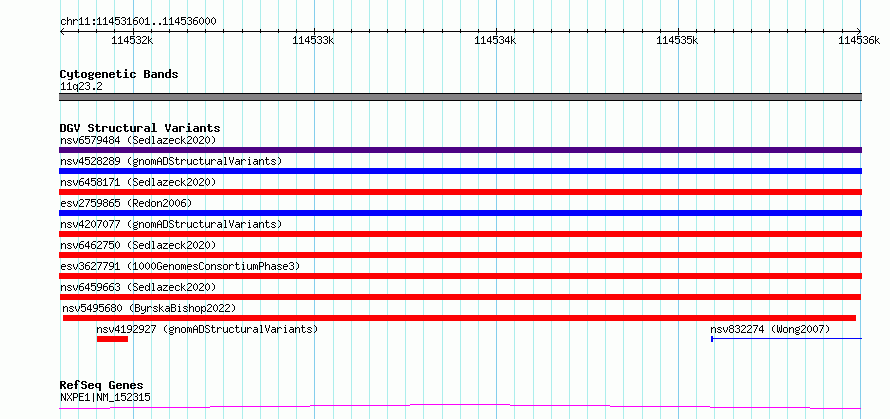
Task: Select the red nsv6458171 variant bar
Action: pos(460,192)
